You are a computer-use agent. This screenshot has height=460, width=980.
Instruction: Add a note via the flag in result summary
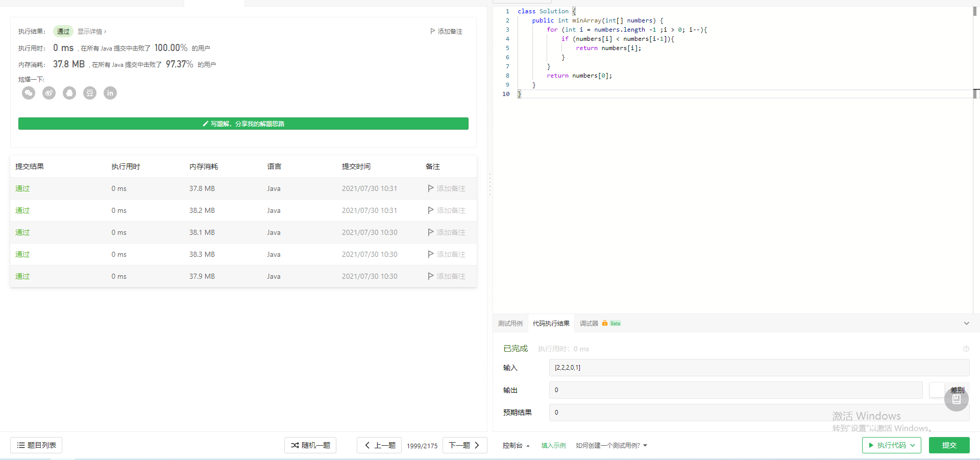446,31
